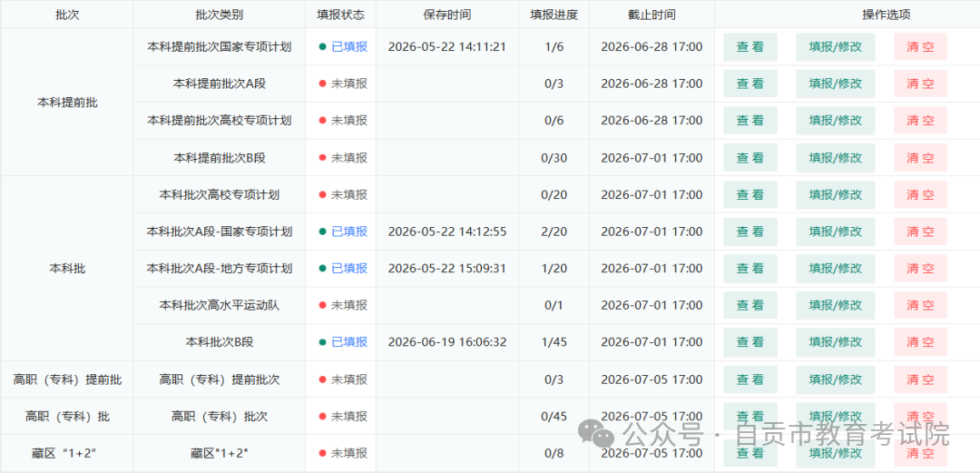
Task: Click the 高职（专科）批次 category cell
Action: (x=220, y=416)
